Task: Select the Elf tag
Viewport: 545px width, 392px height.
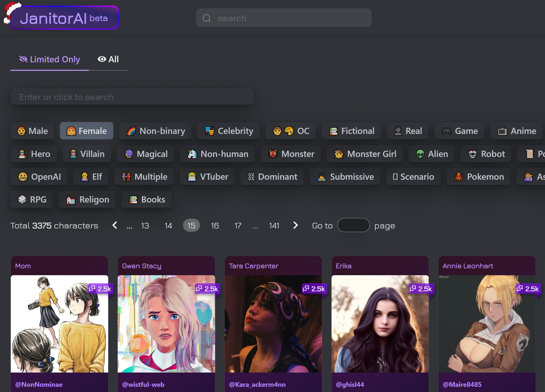Action: click(91, 177)
